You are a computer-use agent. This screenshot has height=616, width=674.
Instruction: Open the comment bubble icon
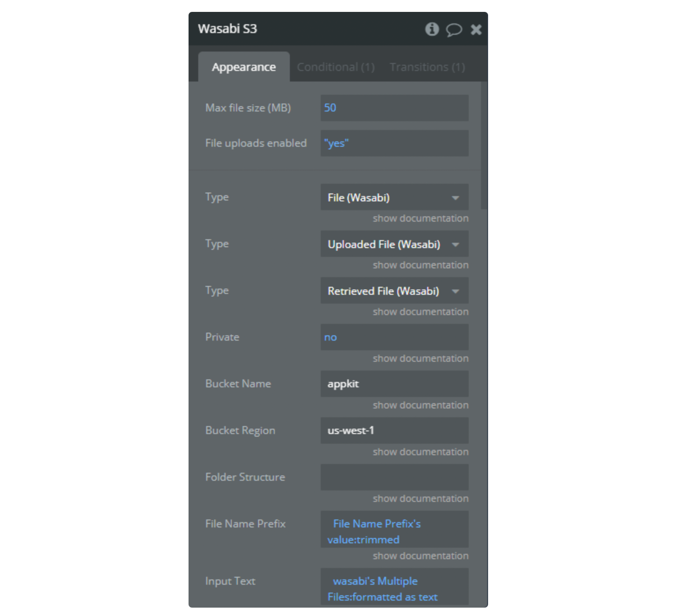(454, 30)
